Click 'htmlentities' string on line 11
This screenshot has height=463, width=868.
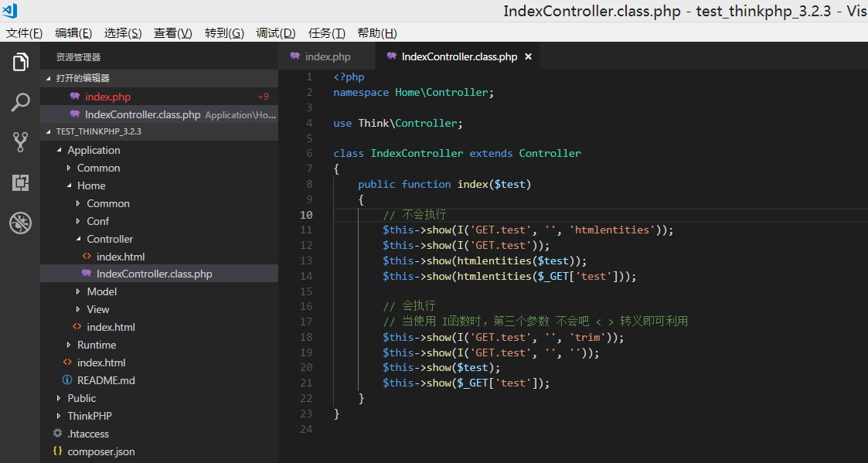tap(611, 230)
